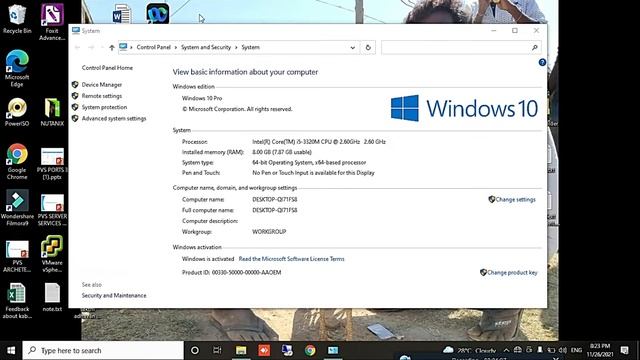This screenshot has height=360, width=640.
Task: Click the computer name DESKTOP-QI71FS8 value
Action: pyautogui.click(x=275, y=200)
